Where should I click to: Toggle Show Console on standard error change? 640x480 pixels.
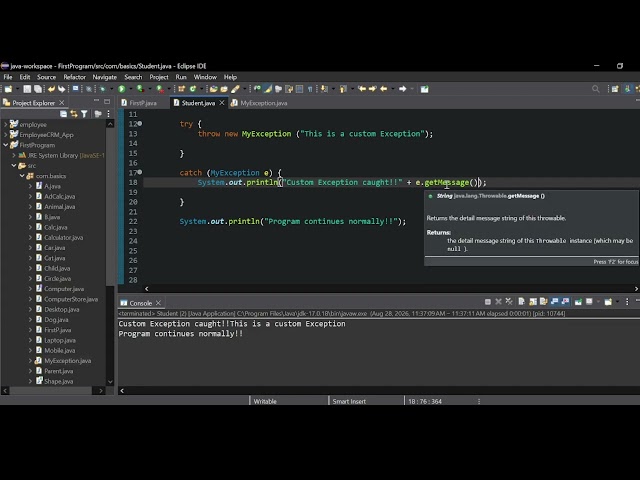(565, 302)
